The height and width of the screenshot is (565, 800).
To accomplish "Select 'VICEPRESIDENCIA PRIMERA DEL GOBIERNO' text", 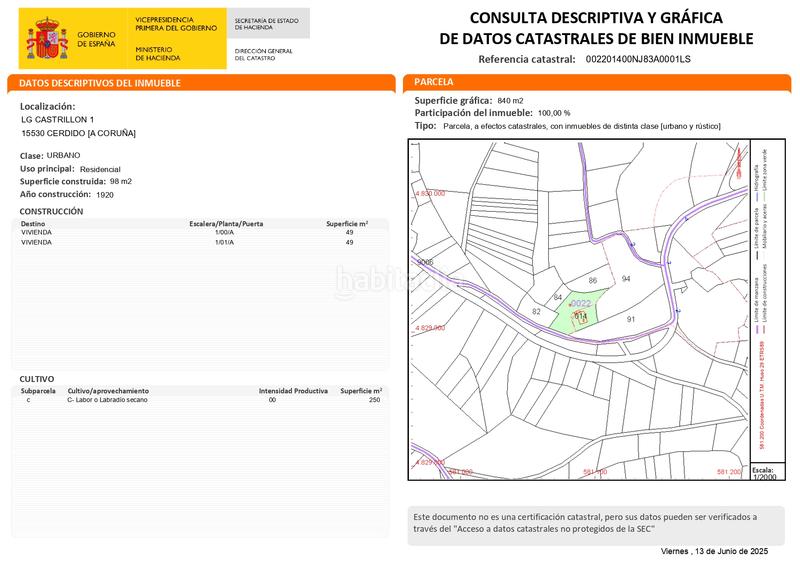I will click(176, 24).
